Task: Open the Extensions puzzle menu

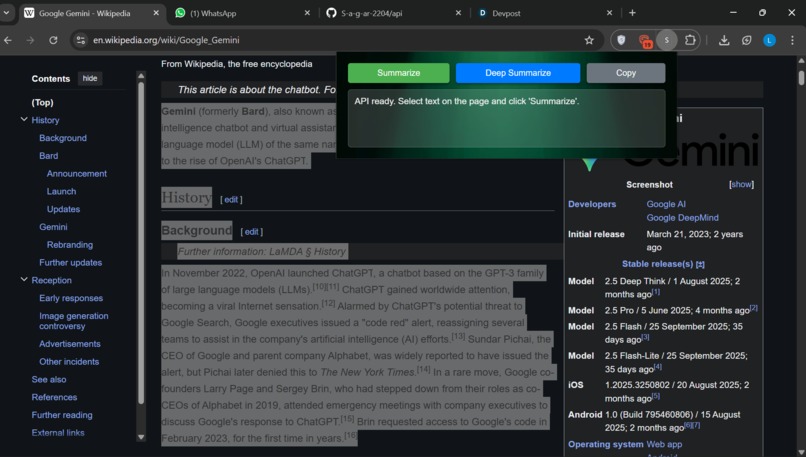Action: 690,40
